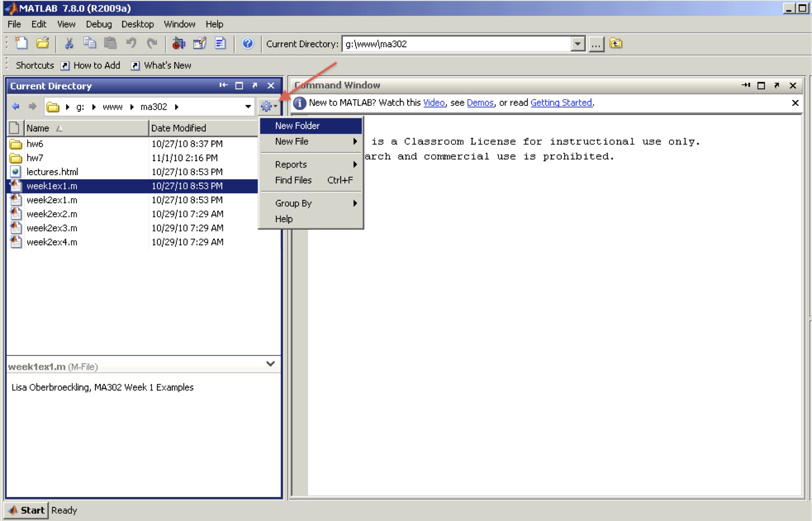This screenshot has height=521, width=812.
Task: Choose Find Files from the menu
Action: tap(311, 180)
